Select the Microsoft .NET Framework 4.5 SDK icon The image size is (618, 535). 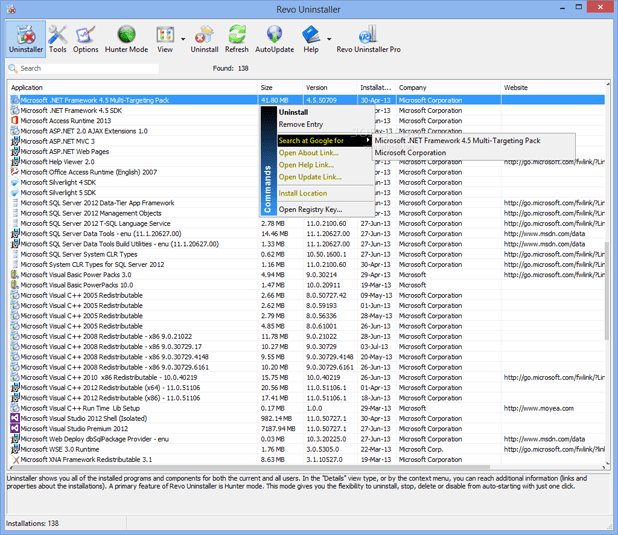pyautogui.click(x=15, y=110)
